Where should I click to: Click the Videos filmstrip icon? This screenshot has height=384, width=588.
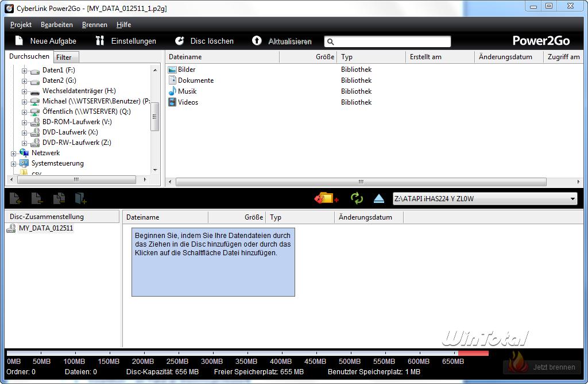click(172, 102)
